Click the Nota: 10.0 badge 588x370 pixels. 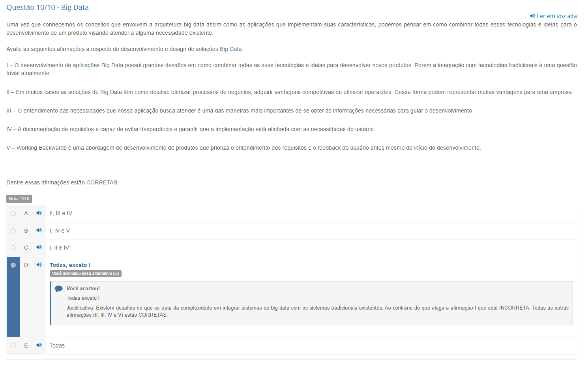click(x=19, y=199)
